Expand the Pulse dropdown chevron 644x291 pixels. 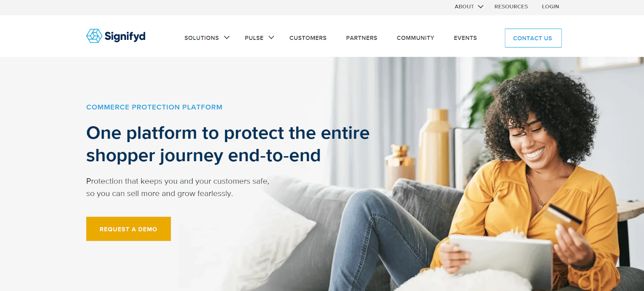pyautogui.click(x=271, y=37)
